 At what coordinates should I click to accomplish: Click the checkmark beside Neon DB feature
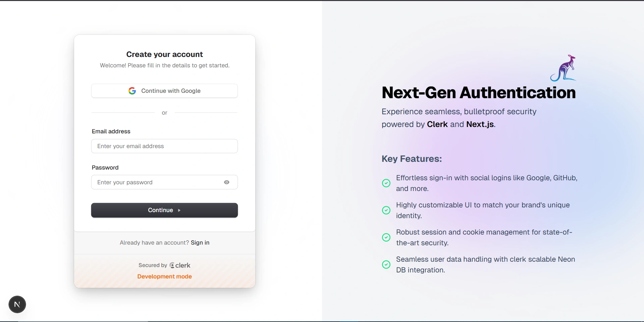(386, 264)
